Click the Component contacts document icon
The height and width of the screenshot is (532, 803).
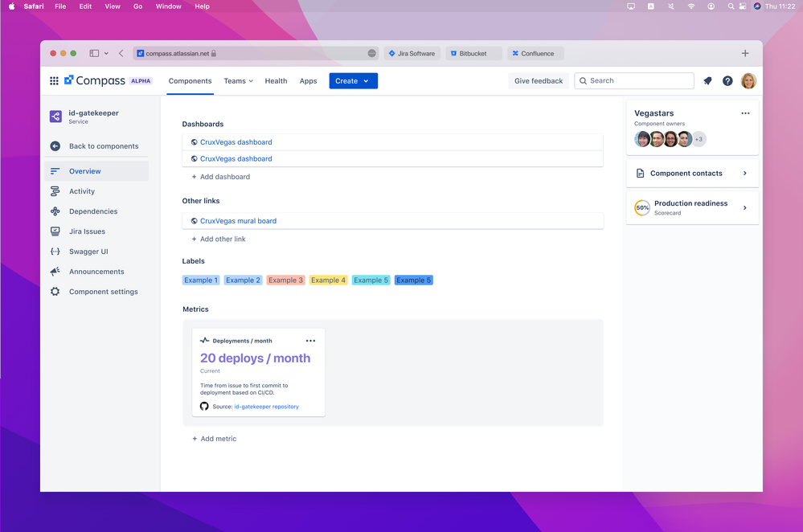click(640, 173)
